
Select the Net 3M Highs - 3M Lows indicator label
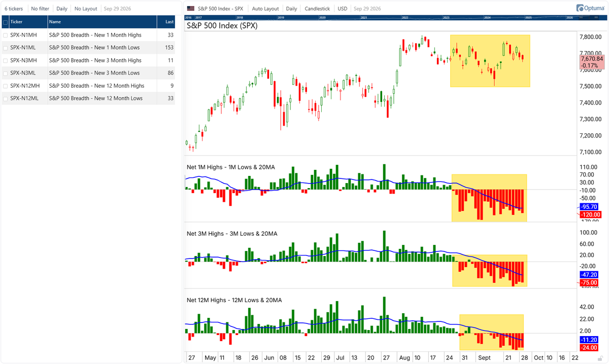(x=232, y=233)
